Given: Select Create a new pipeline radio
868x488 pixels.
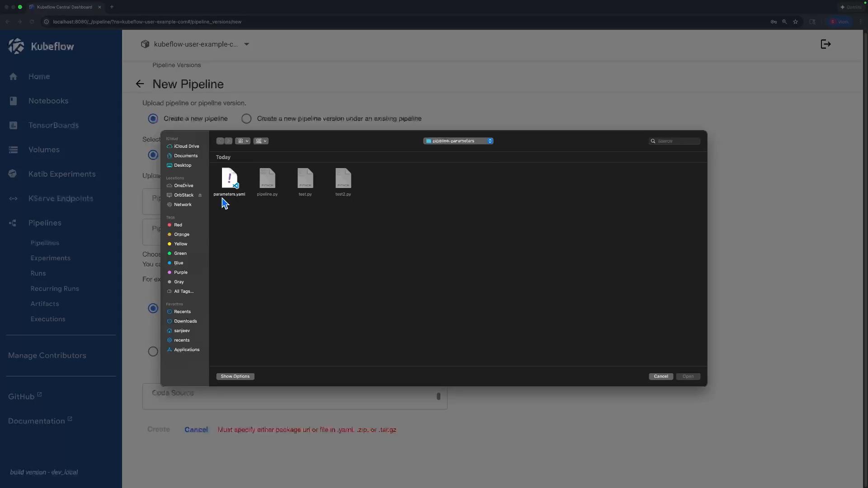Looking at the screenshot, I should pyautogui.click(x=153, y=118).
